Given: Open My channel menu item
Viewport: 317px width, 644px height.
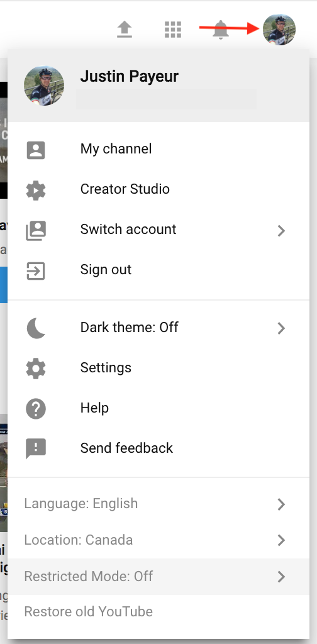Looking at the screenshot, I should click(x=158, y=148).
